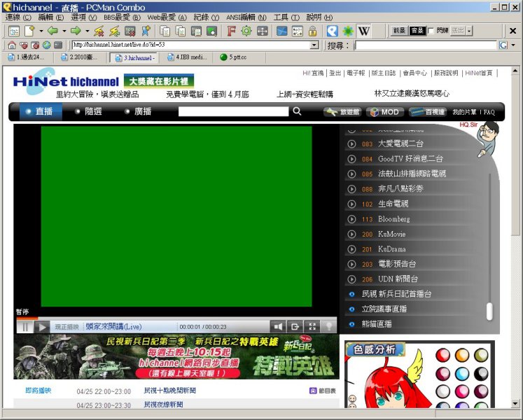Switch the video player to fullscreen

(312, 326)
